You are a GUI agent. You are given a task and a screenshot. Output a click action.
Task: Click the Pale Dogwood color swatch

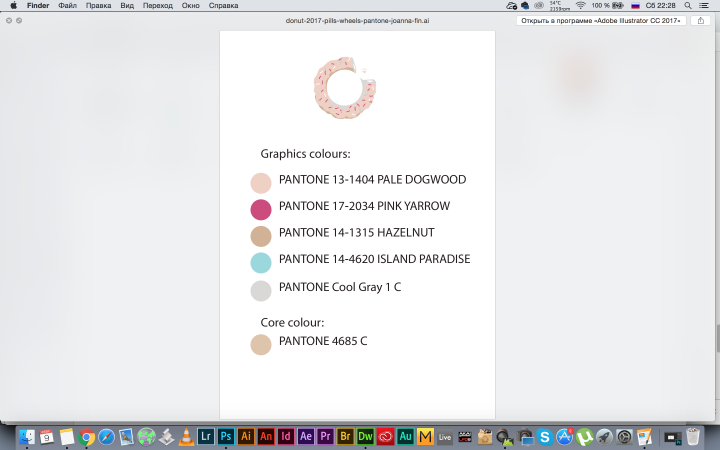click(x=261, y=183)
